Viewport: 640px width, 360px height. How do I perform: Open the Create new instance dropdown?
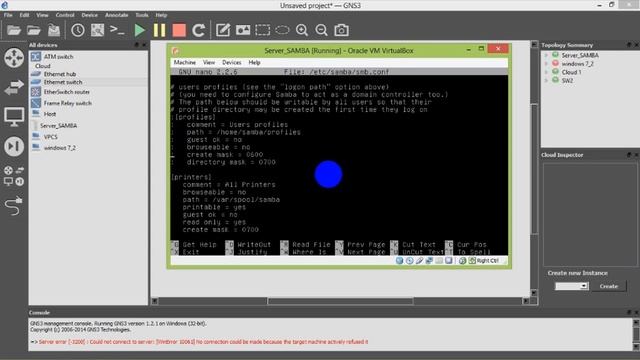(571, 286)
